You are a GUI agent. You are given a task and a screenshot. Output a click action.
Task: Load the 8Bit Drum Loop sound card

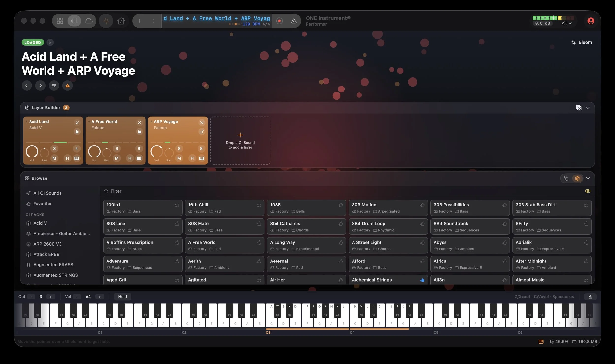pos(388,226)
